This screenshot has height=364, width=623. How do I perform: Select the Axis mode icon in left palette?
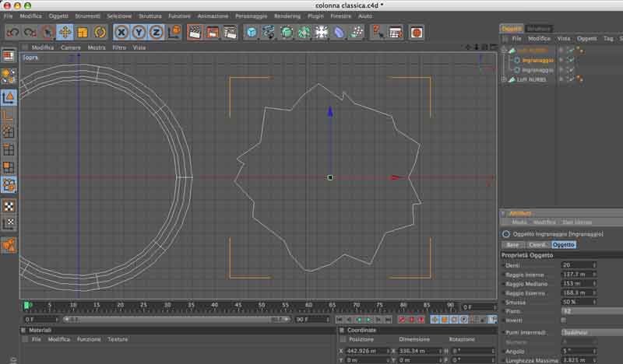click(9, 116)
